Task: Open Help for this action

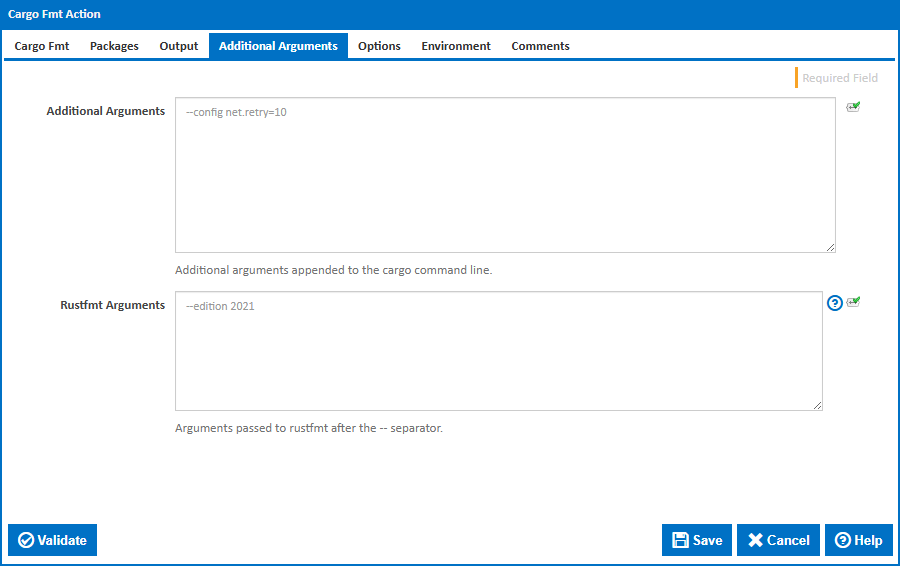Action: (x=859, y=540)
